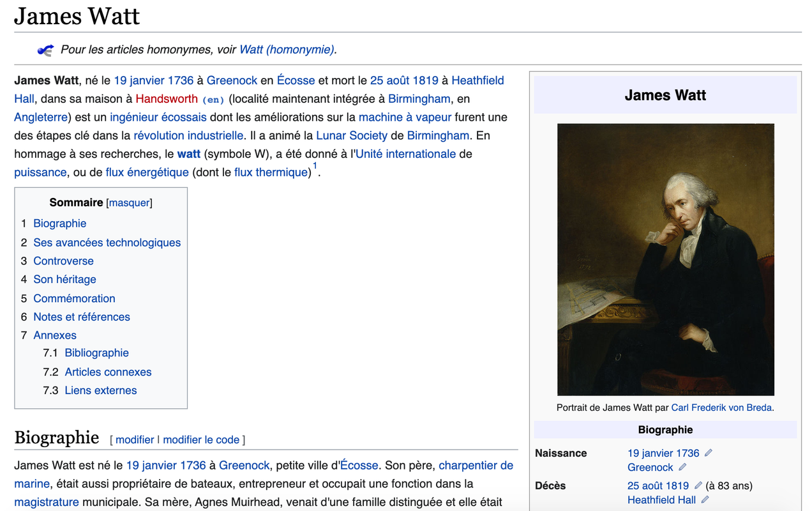This screenshot has width=812, height=511.
Task: Open the Unité internationale link
Action: 405,154
